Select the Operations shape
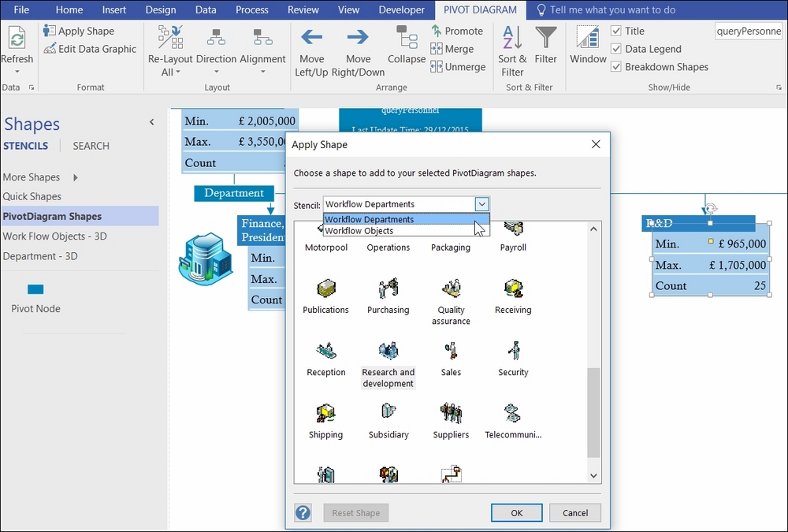This screenshot has width=788, height=532. pos(388,247)
